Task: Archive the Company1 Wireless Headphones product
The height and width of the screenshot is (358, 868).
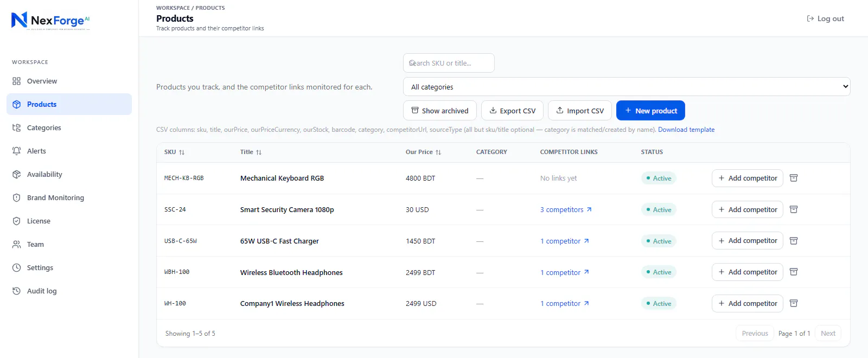Action: pos(794,303)
